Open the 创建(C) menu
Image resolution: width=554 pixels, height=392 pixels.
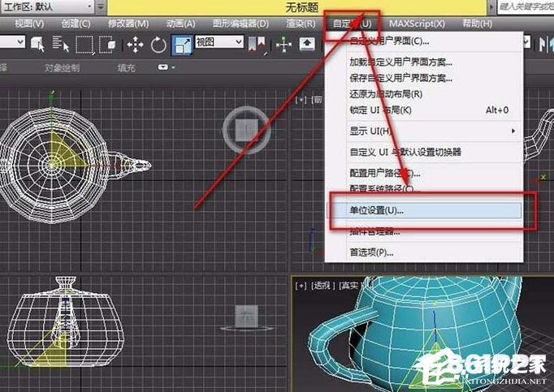76,24
